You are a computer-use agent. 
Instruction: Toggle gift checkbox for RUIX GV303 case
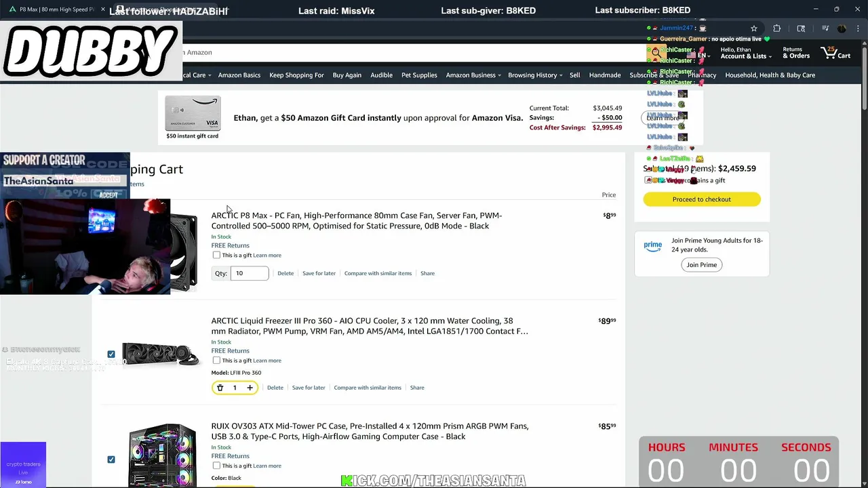[x=216, y=466]
